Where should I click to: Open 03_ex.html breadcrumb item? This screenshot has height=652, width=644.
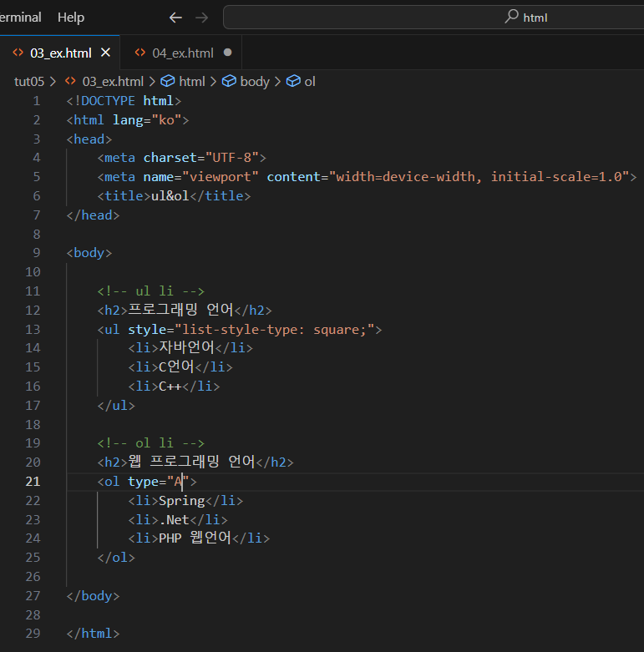pyautogui.click(x=113, y=82)
